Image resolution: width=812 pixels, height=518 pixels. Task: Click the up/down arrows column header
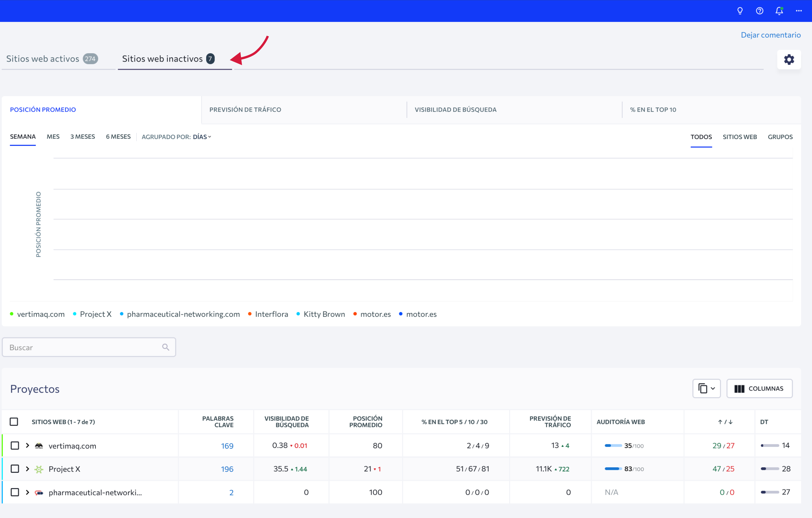[725, 422]
